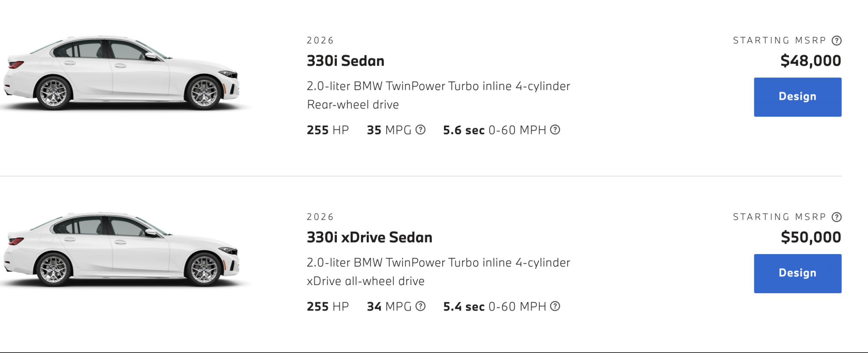The image size is (868, 353).
Task: Click the Rear-wheel drive description text
Action: tap(352, 105)
